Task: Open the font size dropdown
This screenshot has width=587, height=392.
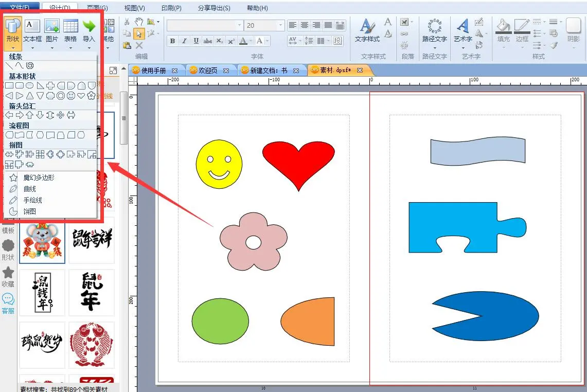Action: pyautogui.click(x=280, y=25)
